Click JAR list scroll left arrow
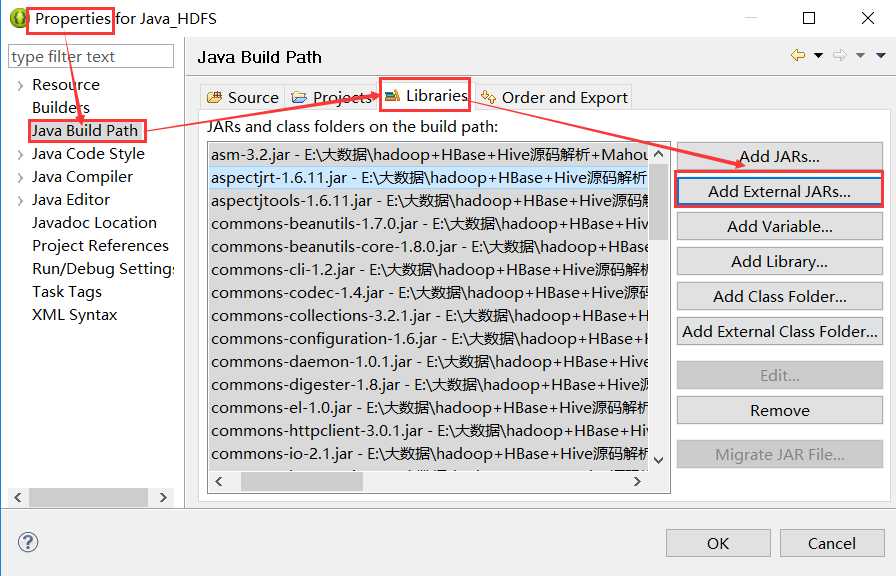 point(219,481)
